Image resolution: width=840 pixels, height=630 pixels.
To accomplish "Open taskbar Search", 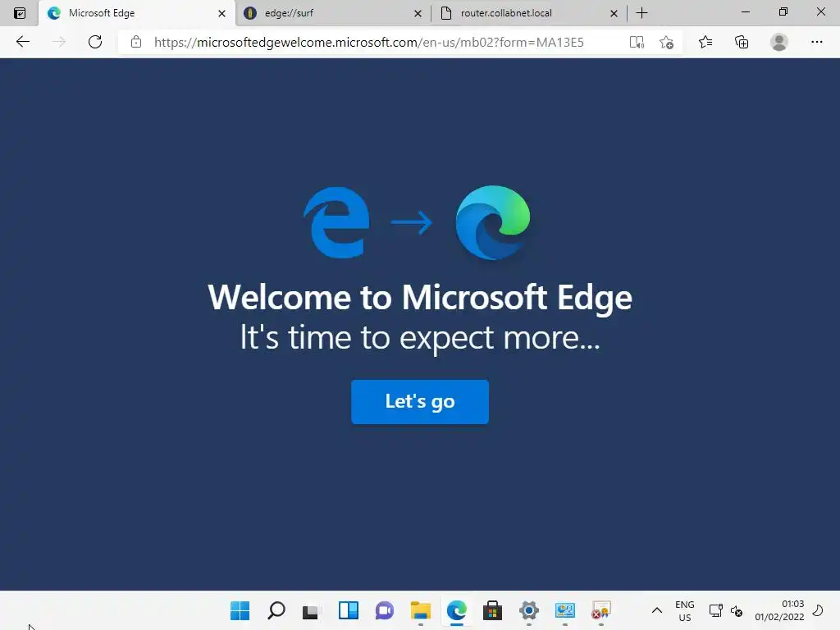I will pyautogui.click(x=276, y=610).
